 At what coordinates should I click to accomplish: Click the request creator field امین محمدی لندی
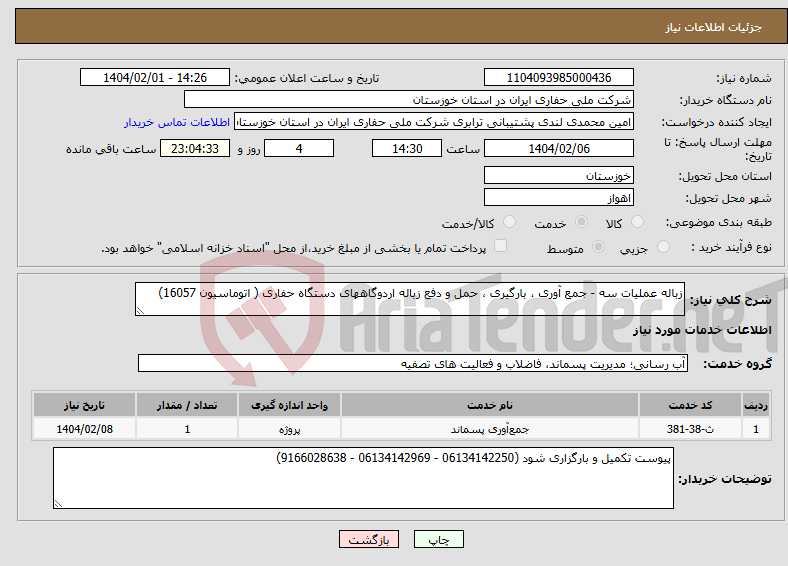pos(434,122)
